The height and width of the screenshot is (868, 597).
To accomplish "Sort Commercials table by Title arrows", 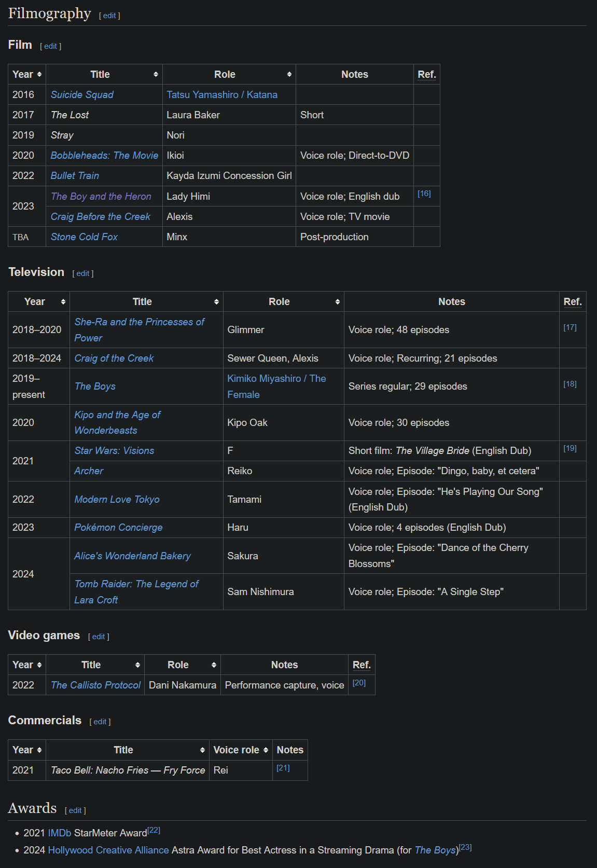I will tap(202, 750).
